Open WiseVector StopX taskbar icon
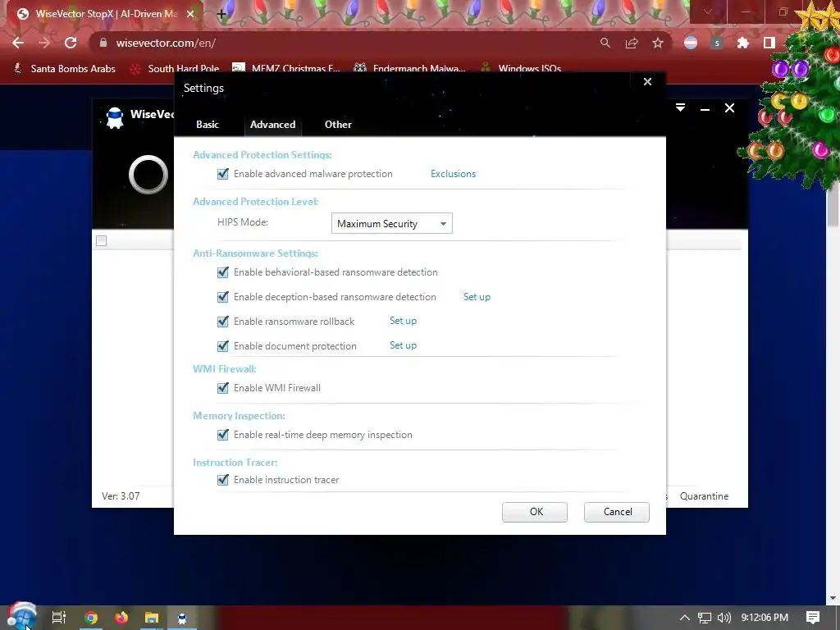840x630 pixels. point(182,618)
